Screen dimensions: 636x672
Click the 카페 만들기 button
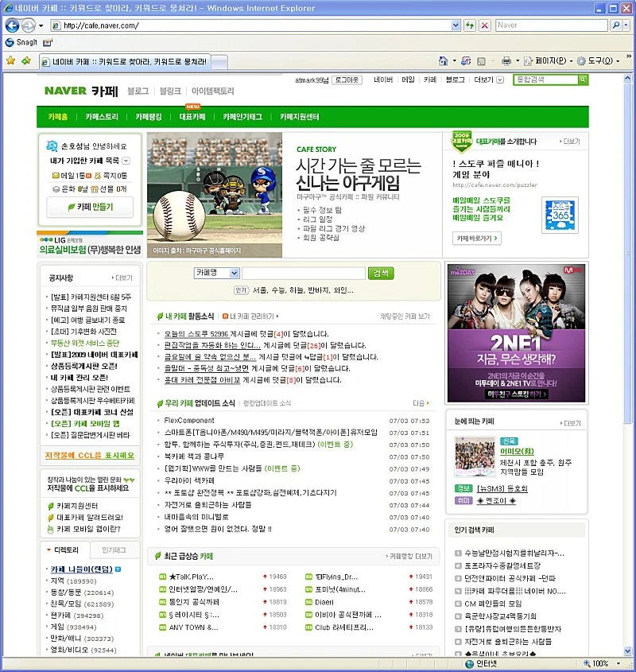click(90, 207)
